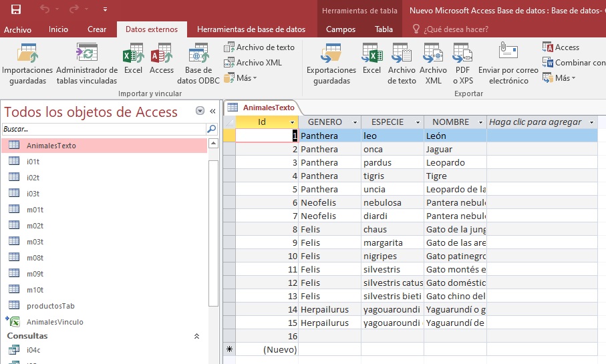
Task: Click the 'margarita' species cell
Action: (x=392, y=242)
